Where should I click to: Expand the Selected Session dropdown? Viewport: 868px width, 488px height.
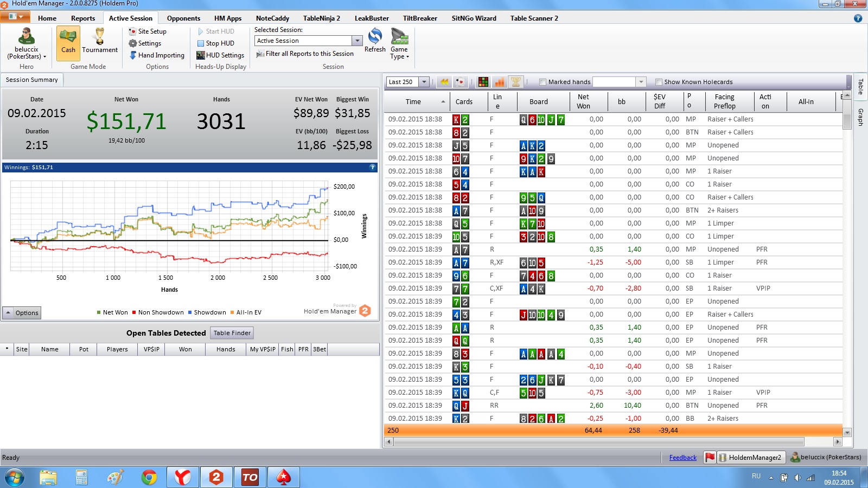357,41
